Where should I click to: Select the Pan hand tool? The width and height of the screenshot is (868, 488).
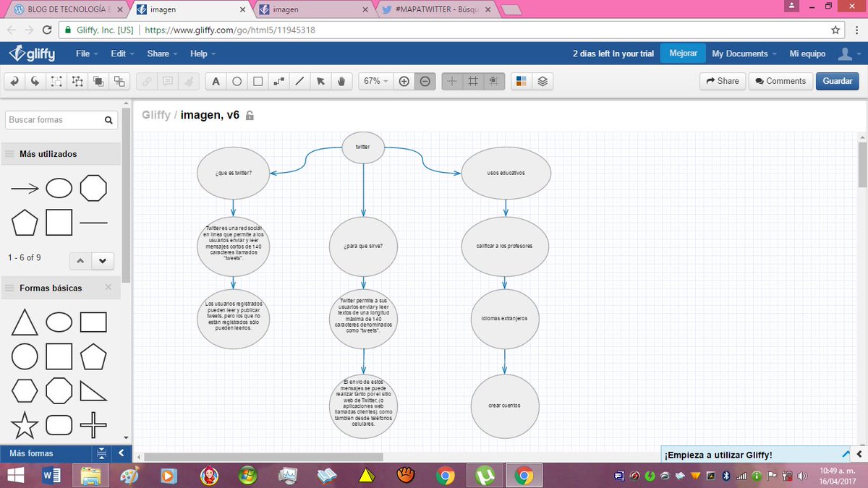tap(341, 81)
